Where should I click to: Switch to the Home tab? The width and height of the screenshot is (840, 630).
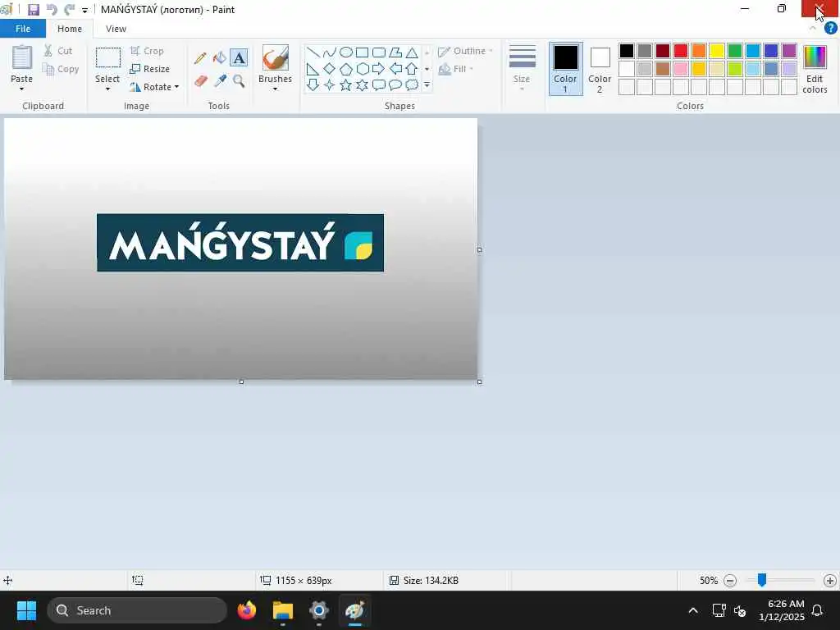(70, 29)
